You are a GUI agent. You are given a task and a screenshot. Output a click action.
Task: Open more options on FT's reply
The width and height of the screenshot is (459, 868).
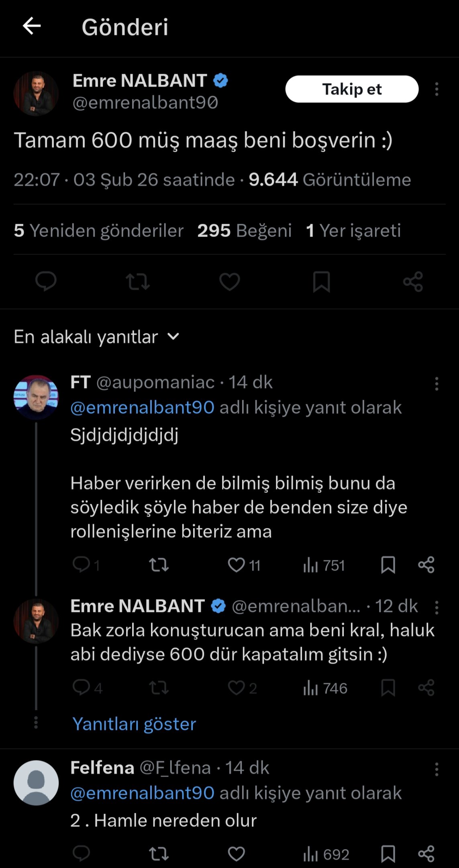[x=437, y=384]
